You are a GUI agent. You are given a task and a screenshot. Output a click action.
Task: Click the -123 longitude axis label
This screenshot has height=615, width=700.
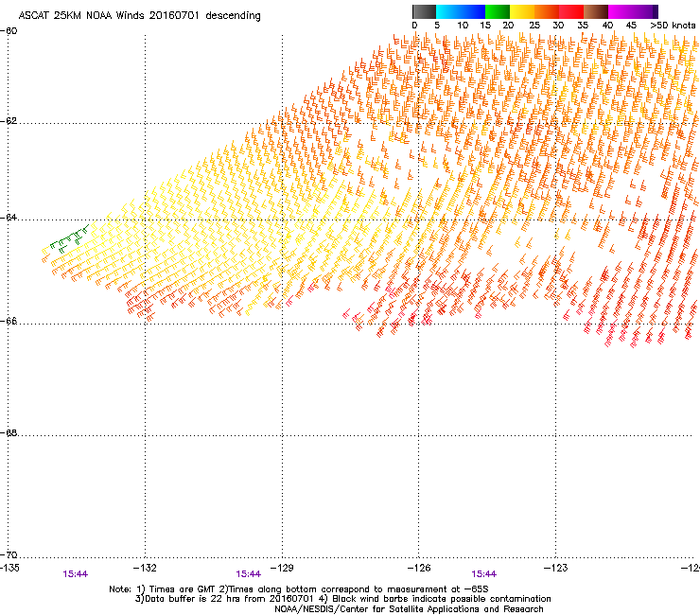[556, 568]
